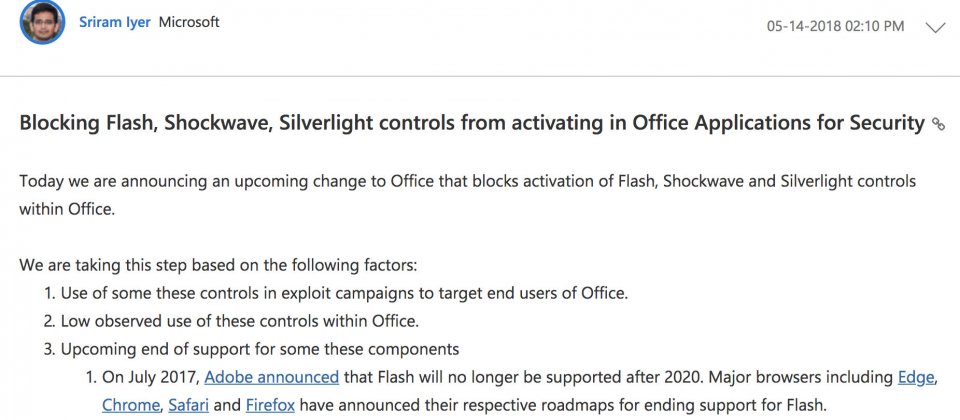Open the Chrome roadmap link
The image size is (960, 420).
129,405
